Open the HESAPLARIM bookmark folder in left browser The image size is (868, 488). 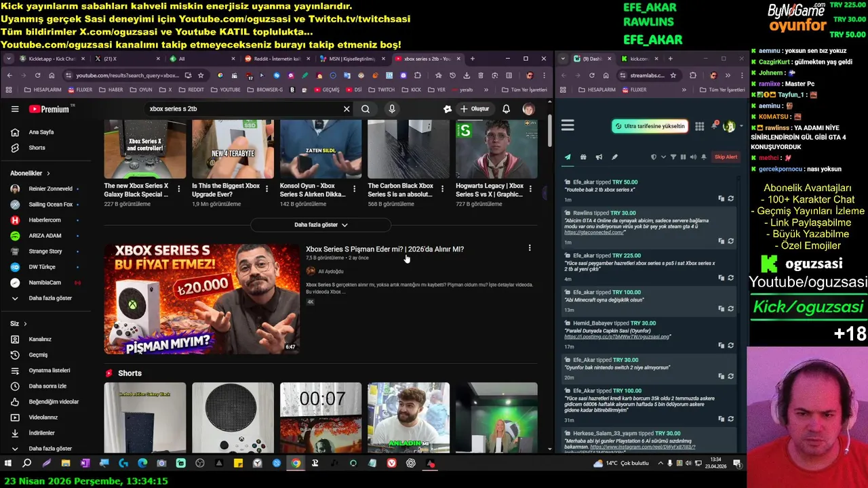coord(43,89)
